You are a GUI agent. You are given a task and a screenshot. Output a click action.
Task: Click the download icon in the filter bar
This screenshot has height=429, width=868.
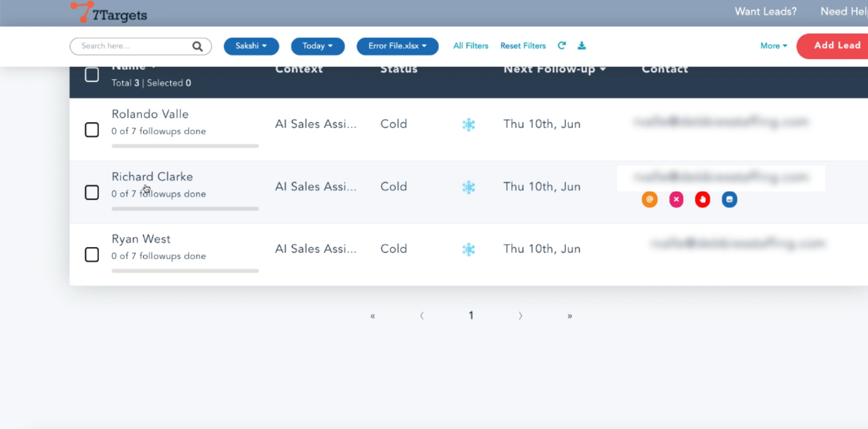tap(582, 46)
